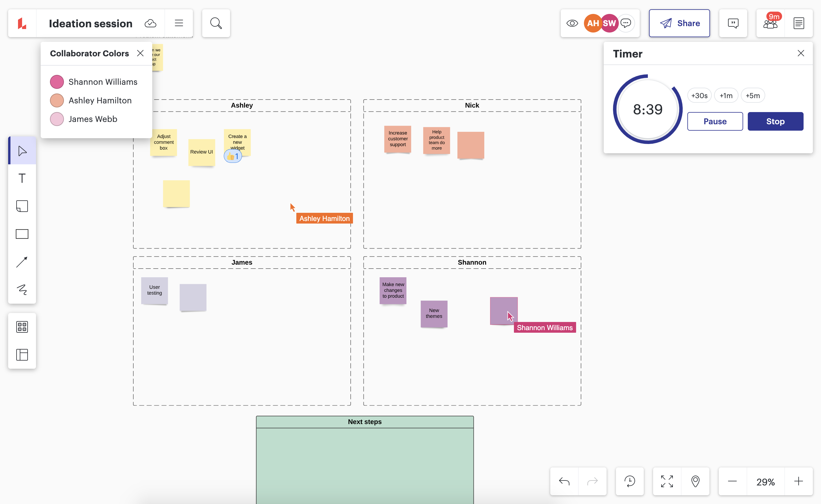
Task: Toggle presentation/chat bubble icon
Action: (x=626, y=23)
